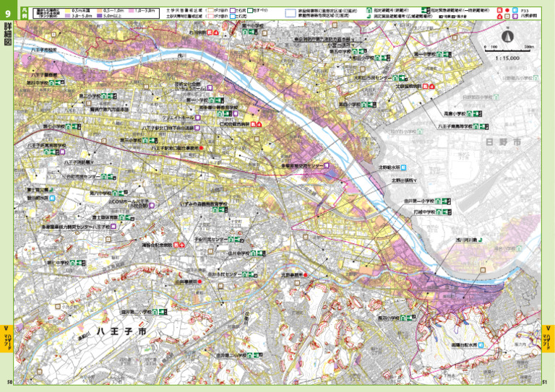Image resolution: width=555 pixels, height=392 pixels.
Task: Click the 由井市民センター label
Action: click(225, 274)
